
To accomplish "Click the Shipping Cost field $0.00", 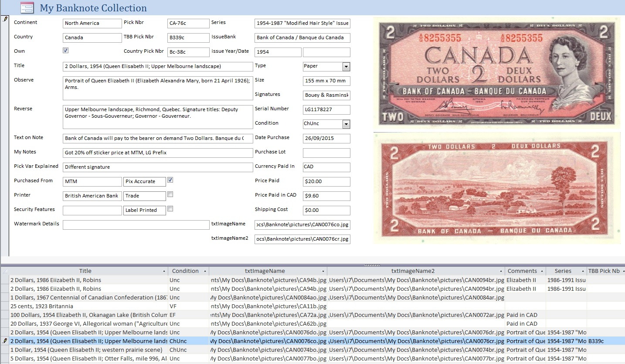I will 326,211.
